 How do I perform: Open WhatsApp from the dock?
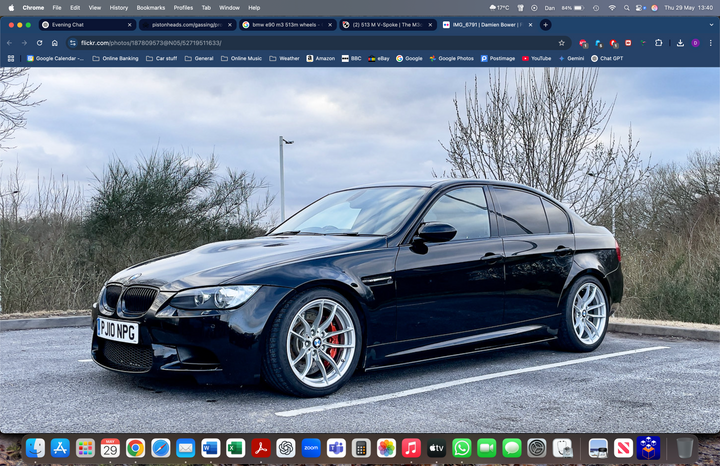461,448
